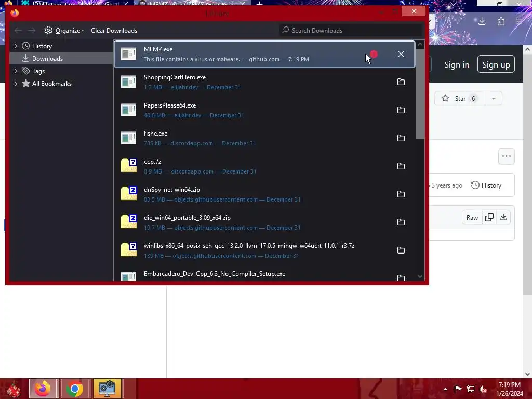Expand All Bookmarks tree node
Screen dimensions: 532x399
16,84
